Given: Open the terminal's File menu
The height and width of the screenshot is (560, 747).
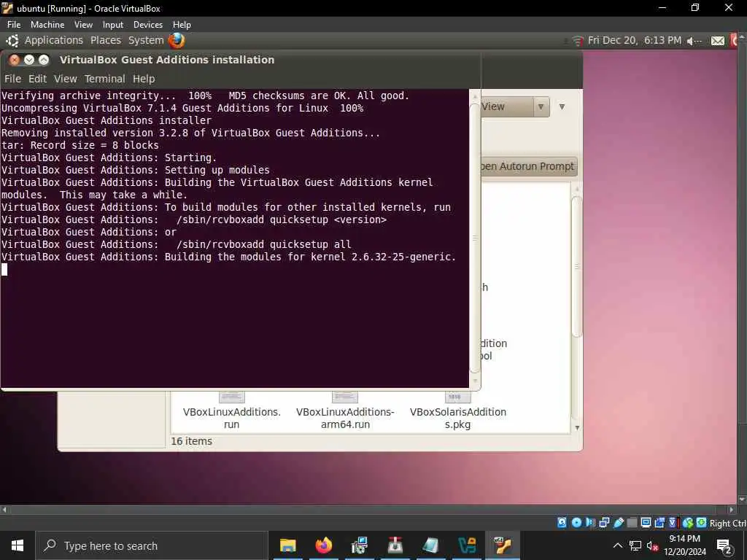Looking at the screenshot, I should pos(12,79).
